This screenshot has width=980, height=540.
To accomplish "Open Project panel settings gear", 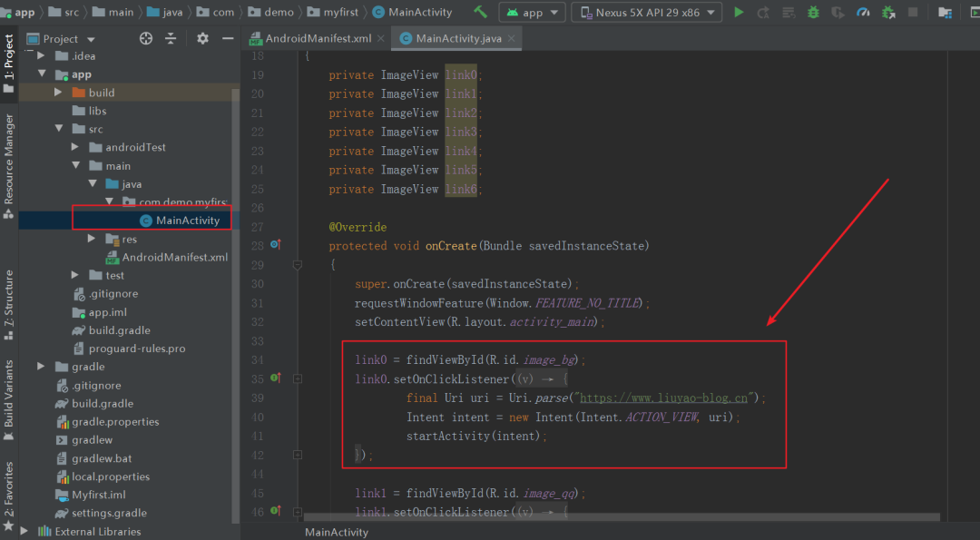I will (x=202, y=39).
